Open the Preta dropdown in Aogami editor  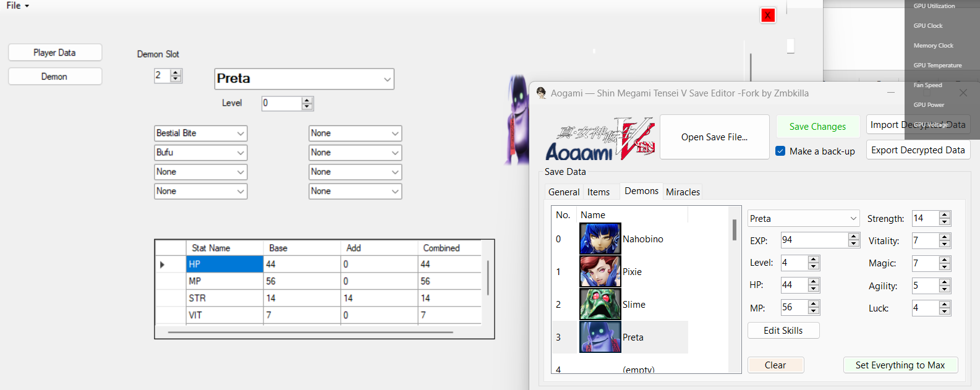point(853,218)
